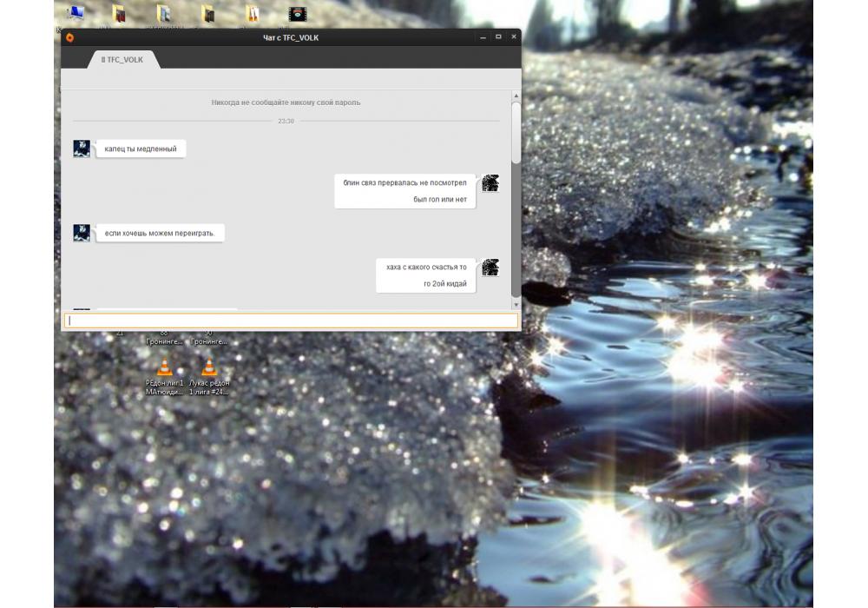Viewport: 868px width, 608px height.
Task: Click avatar beside 'блин связ прервалась' message
Action: click(x=490, y=182)
